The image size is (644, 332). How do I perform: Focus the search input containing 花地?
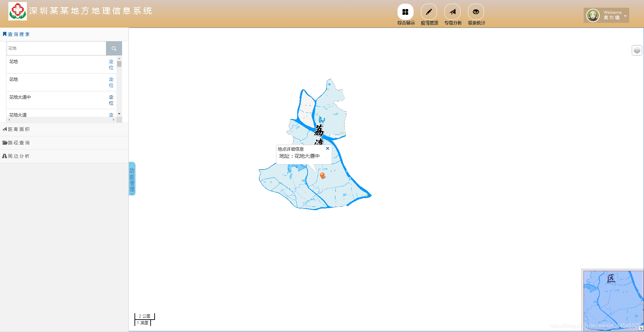coord(56,48)
